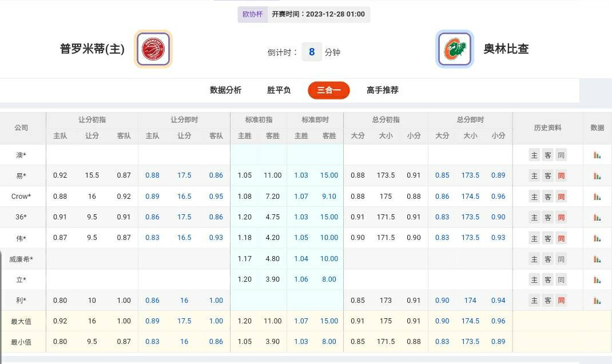Open 同 history for Crow* row
The image size is (612, 364).
click(x=561, y=197)
